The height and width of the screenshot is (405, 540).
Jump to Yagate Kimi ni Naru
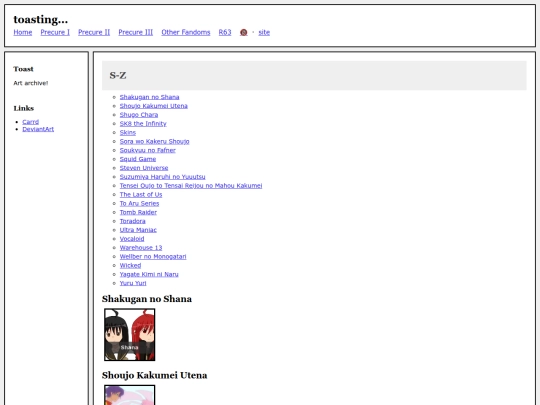tap(149, 274)
